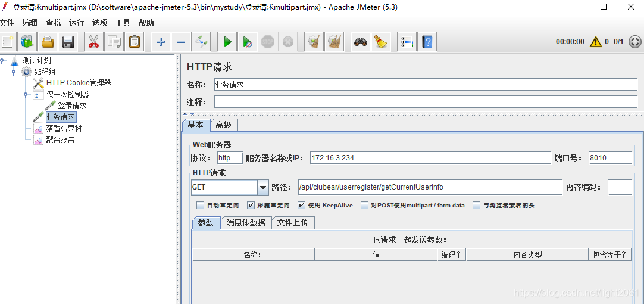Open a file with the folder icon
This screenshot has height=304, width=644.
pyautogui.click(x=47, y=42)
